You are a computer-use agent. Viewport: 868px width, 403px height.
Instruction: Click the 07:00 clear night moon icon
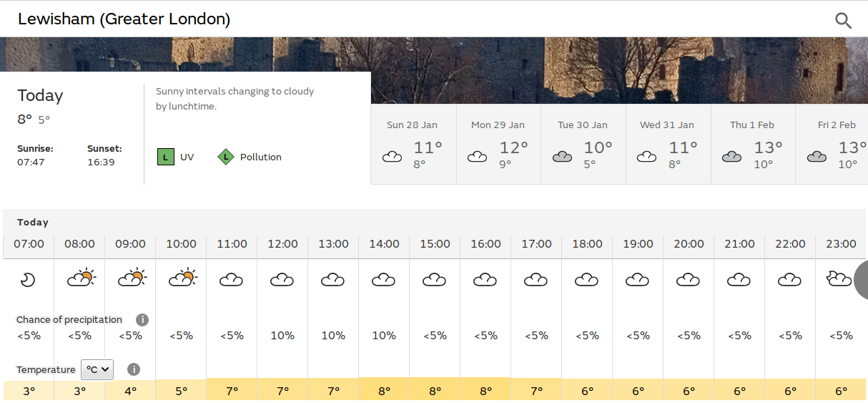[28, 279]
